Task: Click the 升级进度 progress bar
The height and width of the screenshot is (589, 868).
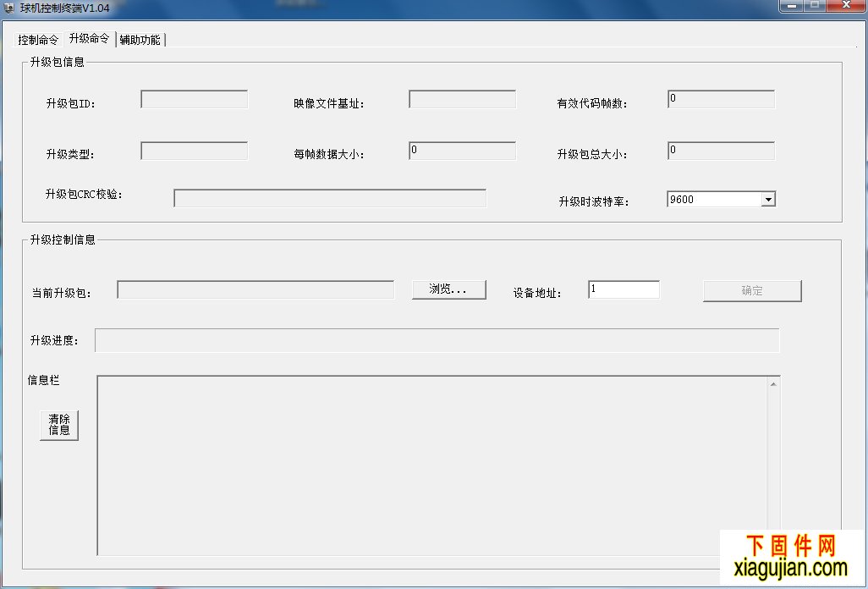Action: (x=437, y=340)
